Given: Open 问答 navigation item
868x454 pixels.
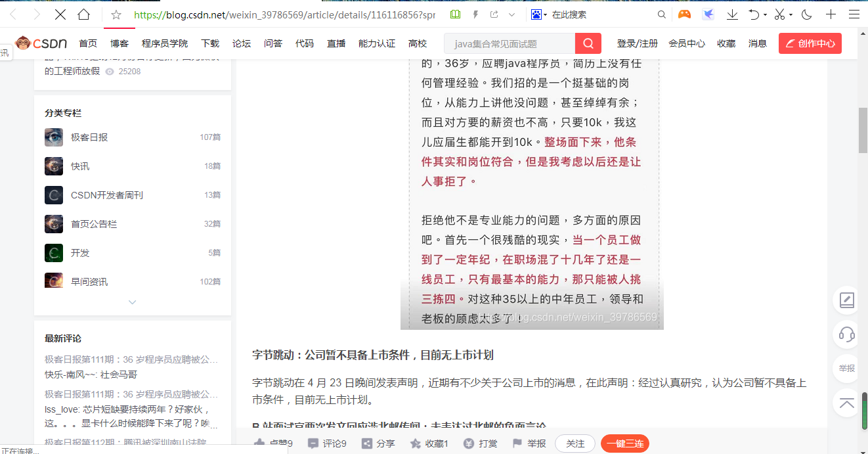Looking at the screenshot, I should [273, 43].
